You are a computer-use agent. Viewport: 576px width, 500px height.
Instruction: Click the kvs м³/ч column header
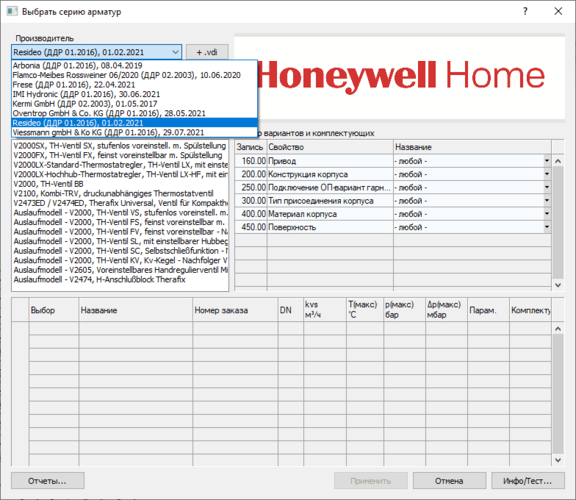coord(325,310)
